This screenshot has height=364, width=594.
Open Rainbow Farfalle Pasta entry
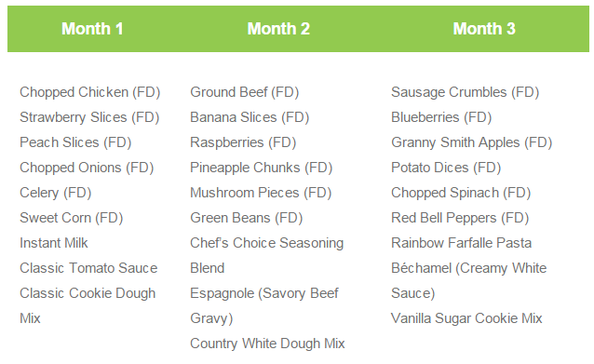pos(462,243)
